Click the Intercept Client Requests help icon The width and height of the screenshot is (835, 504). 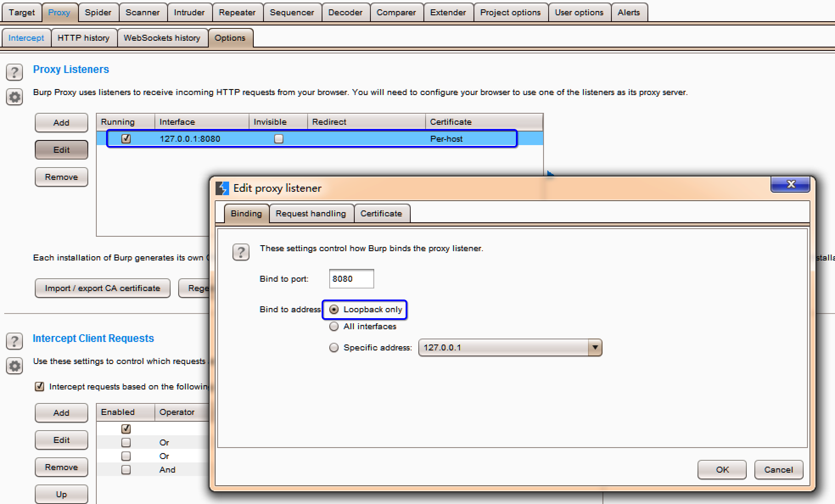coord(14,341)
